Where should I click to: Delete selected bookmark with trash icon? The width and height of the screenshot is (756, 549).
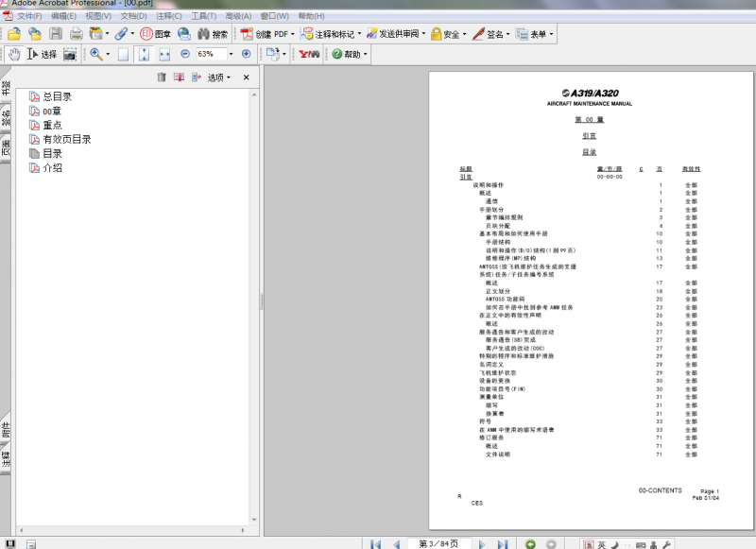pos(162,77)
